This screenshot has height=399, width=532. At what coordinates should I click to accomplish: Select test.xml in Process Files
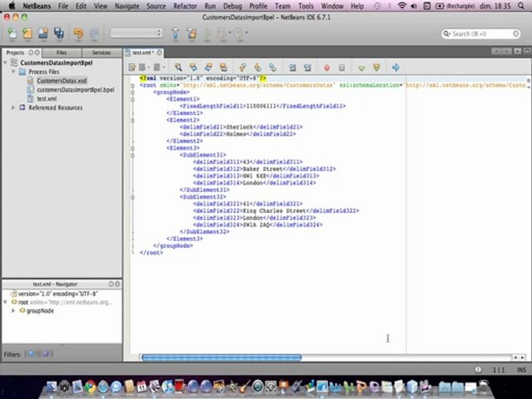coord(47,99)
